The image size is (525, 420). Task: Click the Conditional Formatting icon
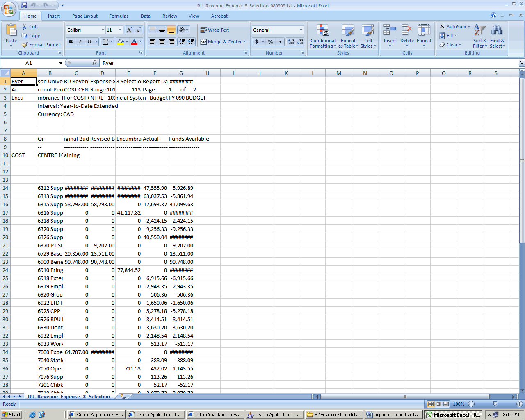coord(323,31)
